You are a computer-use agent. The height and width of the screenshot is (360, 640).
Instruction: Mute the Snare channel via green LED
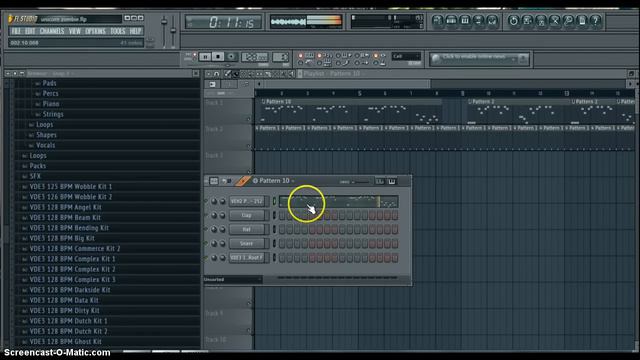pos(207,244)
